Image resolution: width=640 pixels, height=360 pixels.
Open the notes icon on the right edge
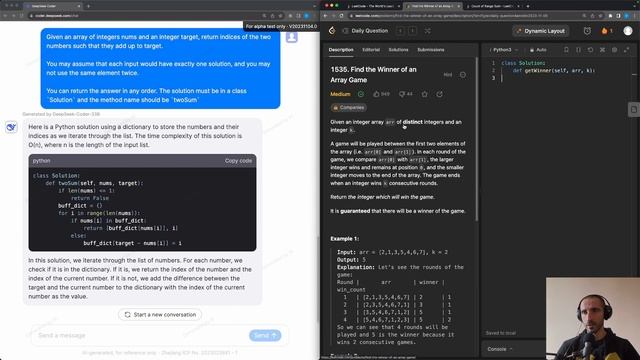tap(633, 109)
